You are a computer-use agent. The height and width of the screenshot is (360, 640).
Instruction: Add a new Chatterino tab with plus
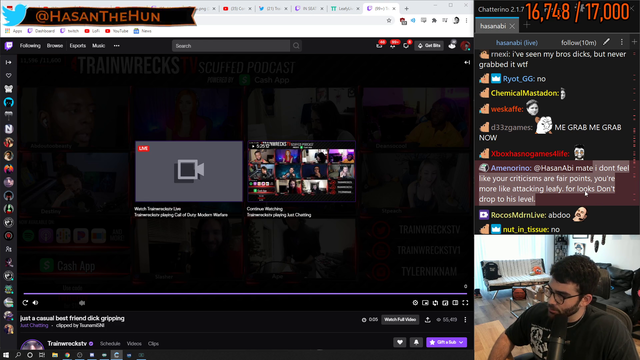[x=527, y=25]
